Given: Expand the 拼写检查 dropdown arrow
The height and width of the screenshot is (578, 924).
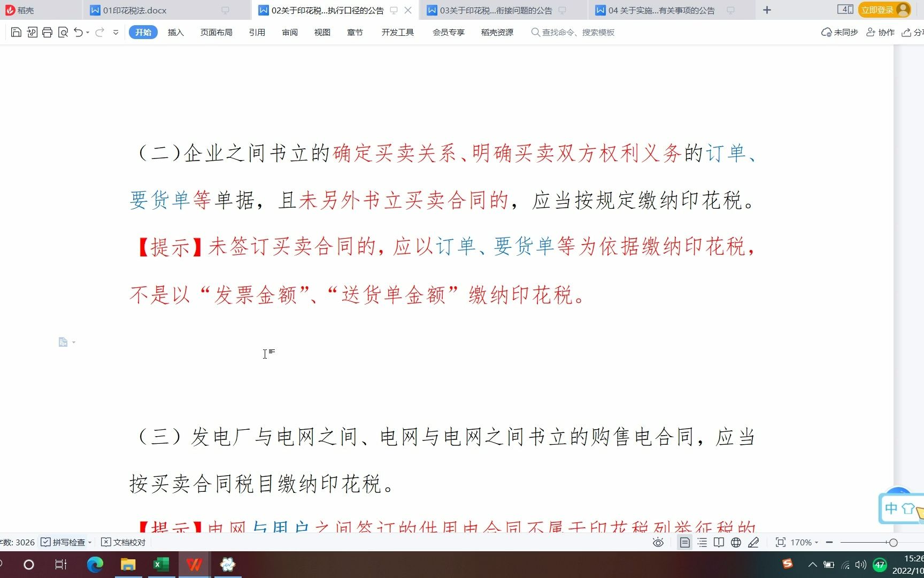Looking at the screenshot, I should coord(90,542).
